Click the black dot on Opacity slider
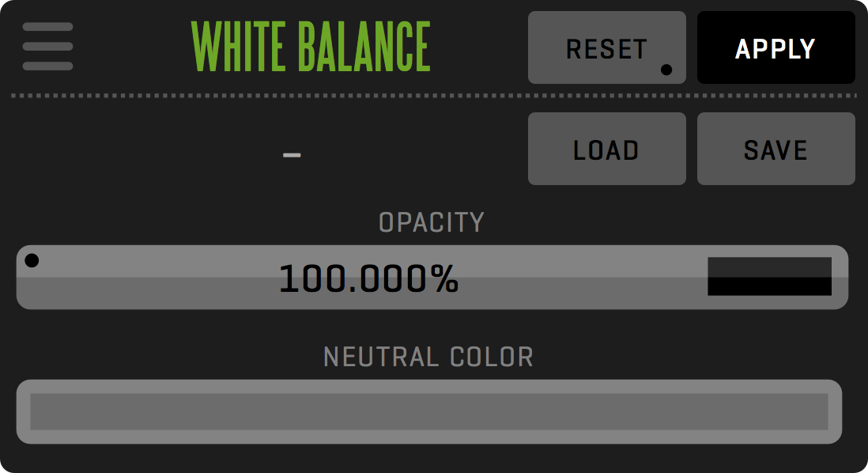The height and width of the screenshot is (473, 868). click(32, 261)
